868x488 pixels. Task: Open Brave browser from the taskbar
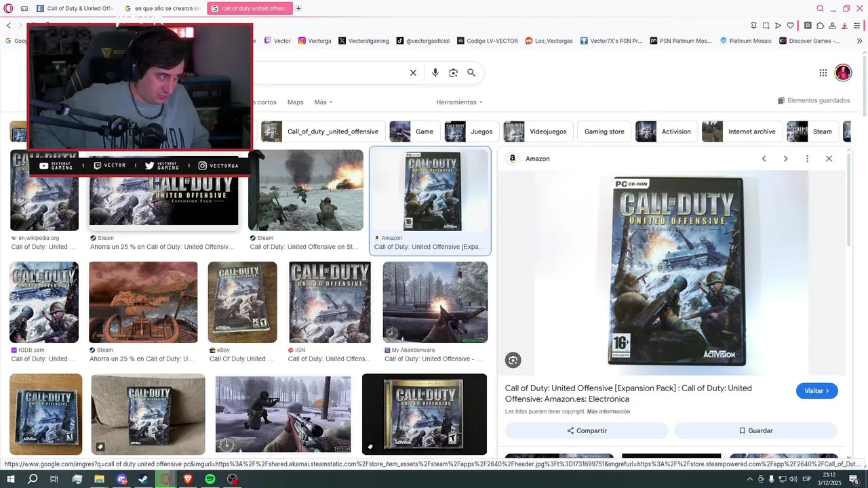pos(188,479)
